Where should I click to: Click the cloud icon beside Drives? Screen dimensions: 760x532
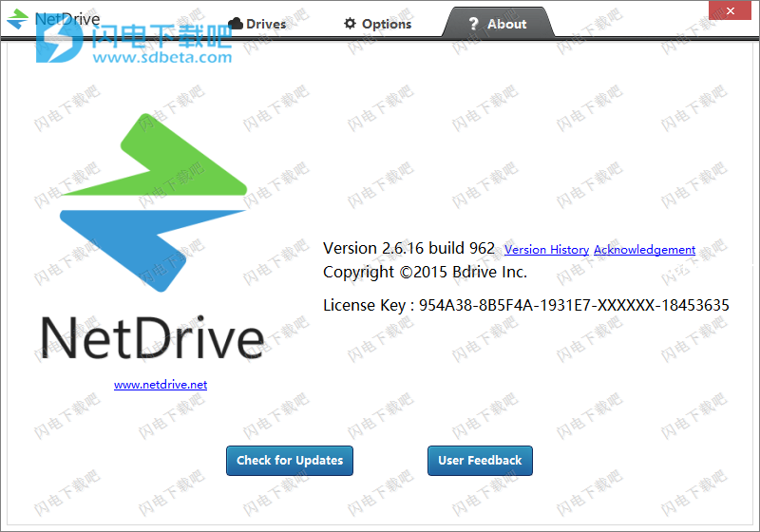pos(236,23)
